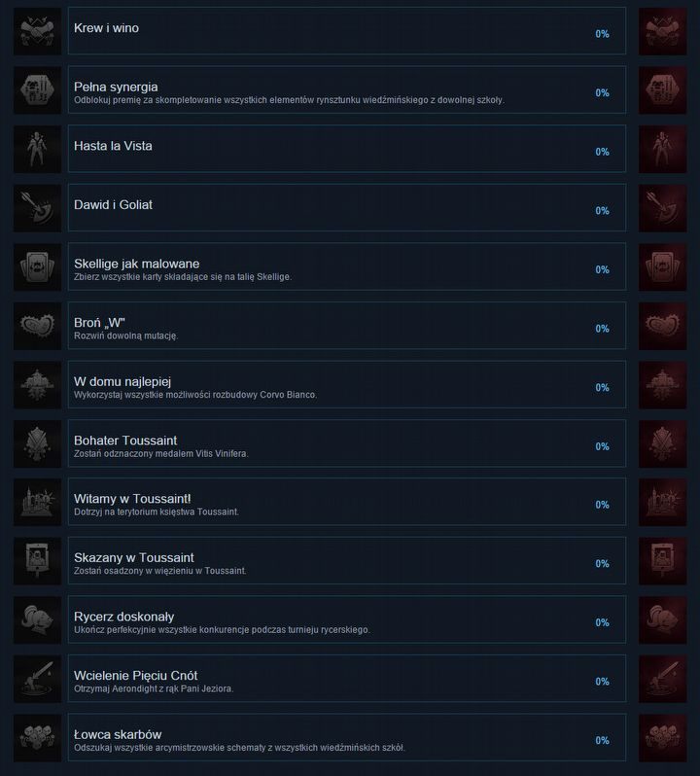
Task: Select the red Wcielenie Pięciu Cnót sword icon
Action: (x=662, y=679)
